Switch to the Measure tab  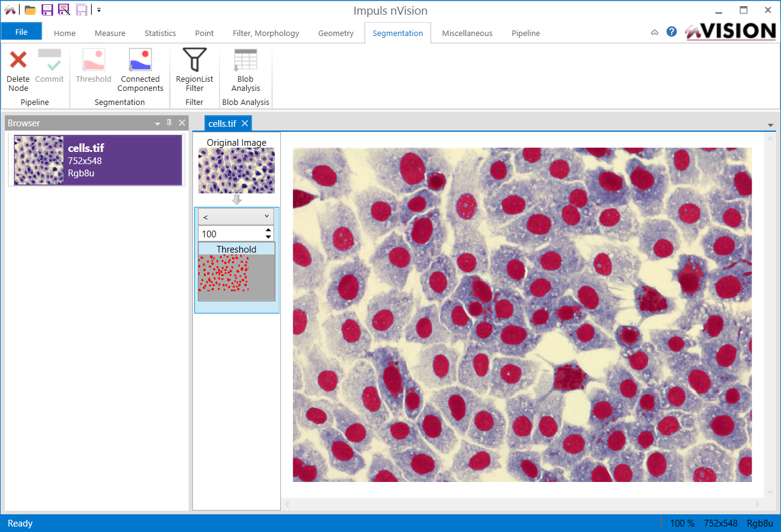[x=110, y=33]
